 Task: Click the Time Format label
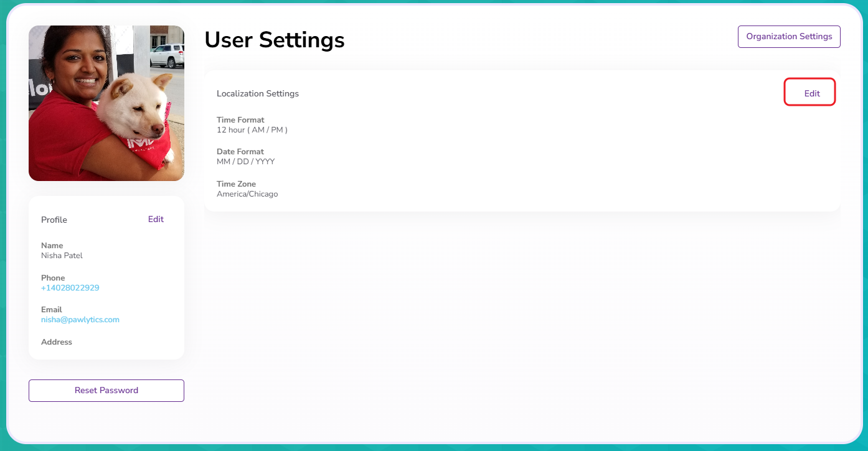[240, 120]
